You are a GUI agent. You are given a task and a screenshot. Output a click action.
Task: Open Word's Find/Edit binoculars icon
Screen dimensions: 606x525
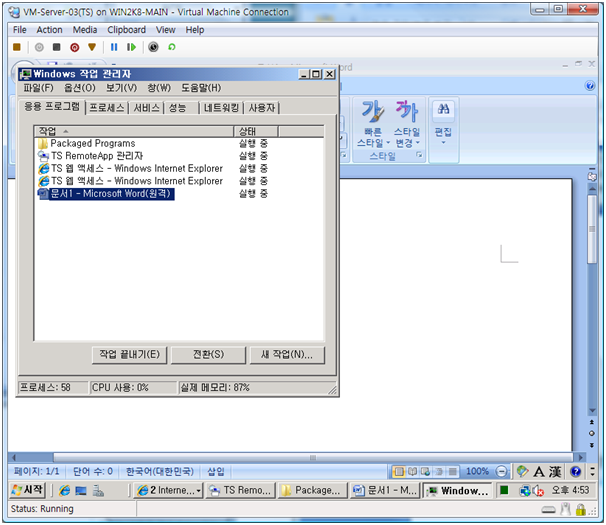coord(443,109)
